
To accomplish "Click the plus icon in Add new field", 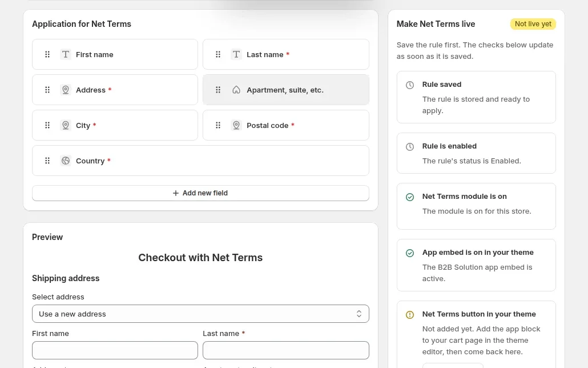I will (175, 193).
